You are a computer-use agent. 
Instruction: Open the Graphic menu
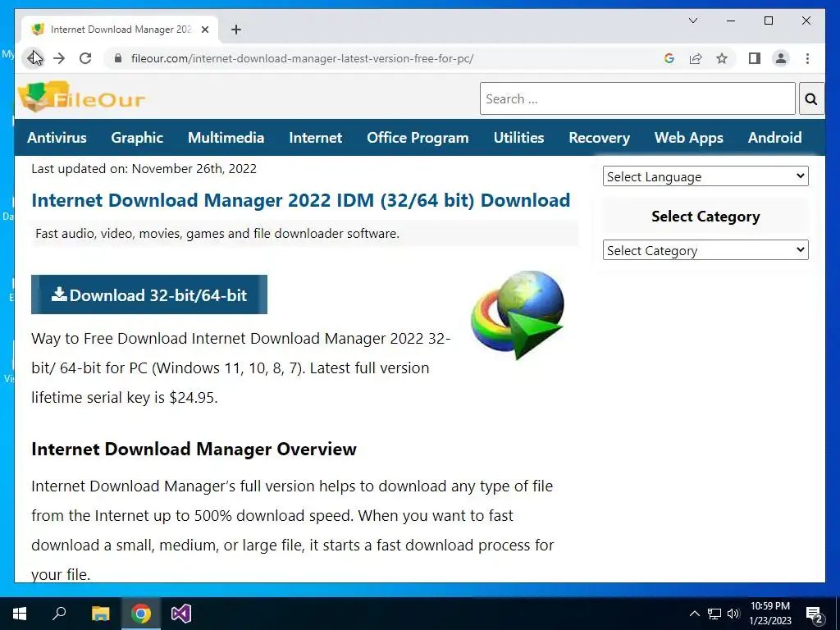pyautogui.click(x=137, y=138)
